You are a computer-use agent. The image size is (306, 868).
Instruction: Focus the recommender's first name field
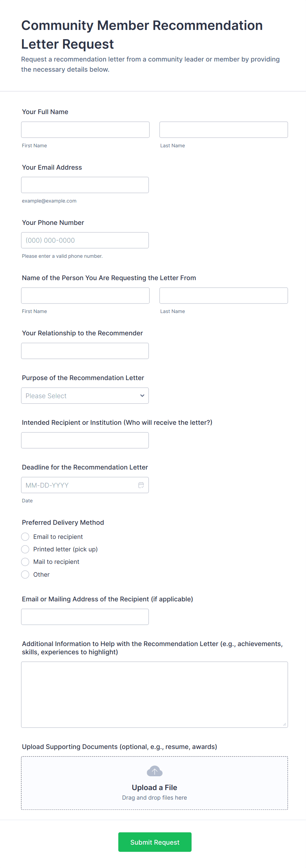click(x=85, y=296)
